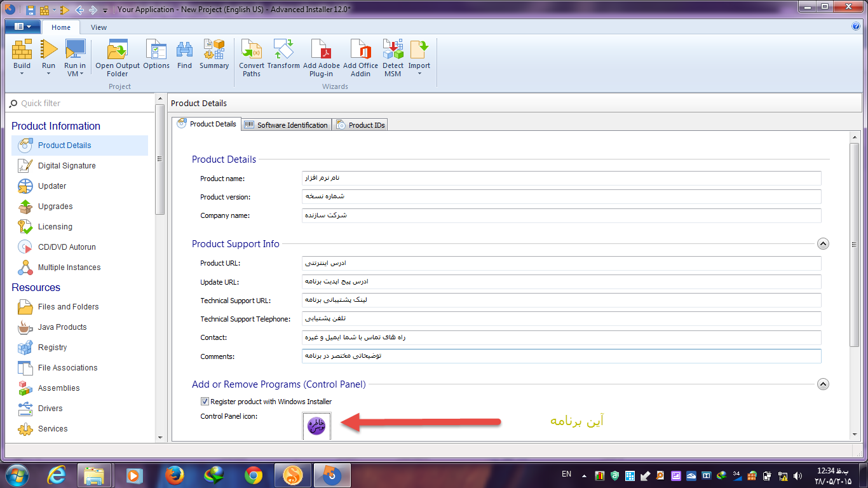Click the EN language indicator
868x488 pixels.
[x=566, y=474]
